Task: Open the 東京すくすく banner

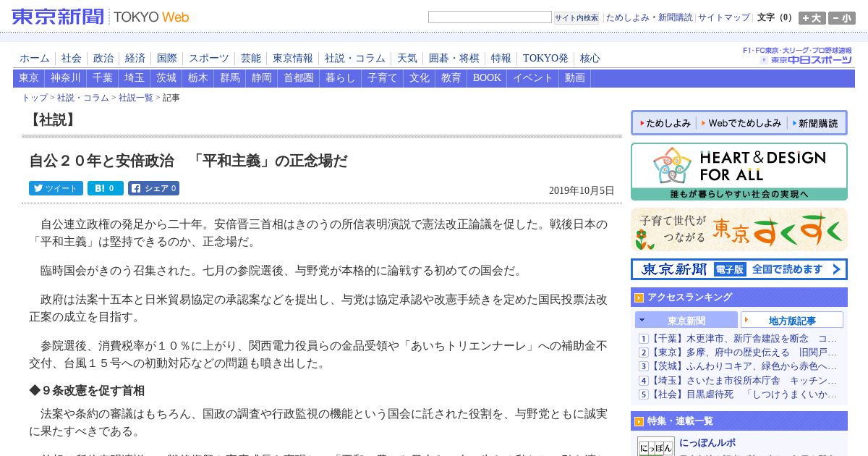Action: pyautogui.click(x=739, y=229)
